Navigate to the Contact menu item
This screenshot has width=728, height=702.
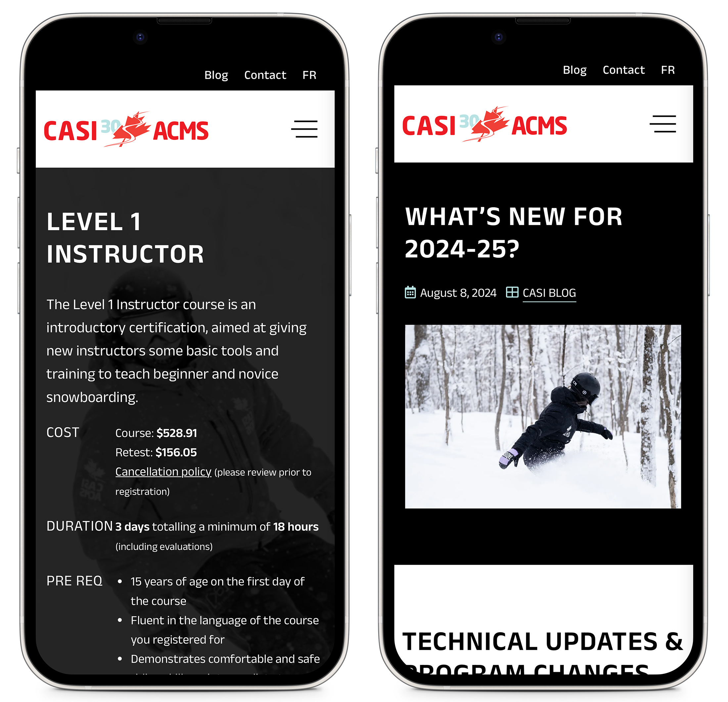[x=264, y=74]
